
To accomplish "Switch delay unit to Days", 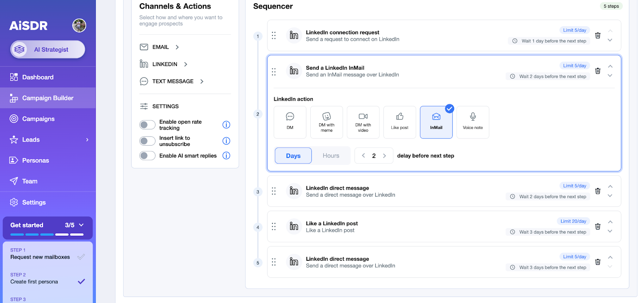I will (x=293, y=156).
